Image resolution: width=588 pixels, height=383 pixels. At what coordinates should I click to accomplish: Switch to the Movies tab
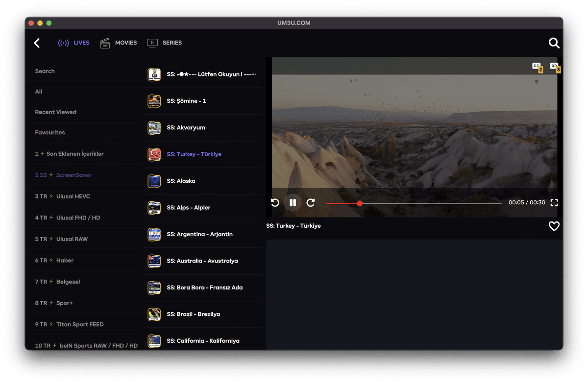(x=119, y=43)
